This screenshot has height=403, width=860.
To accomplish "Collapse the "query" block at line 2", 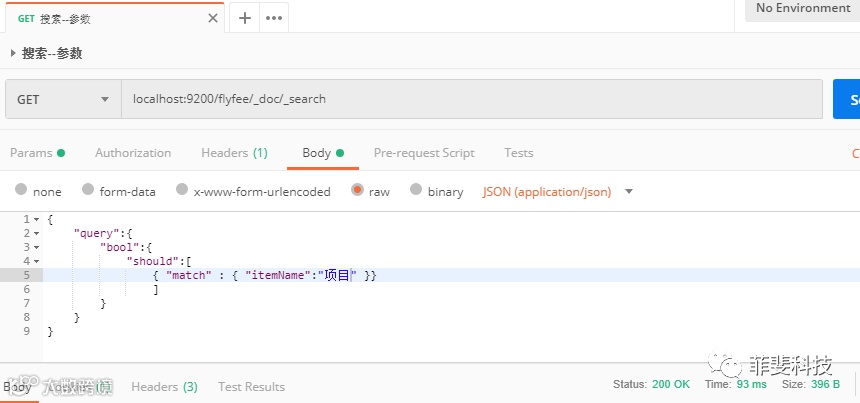I will coord(37,233).
